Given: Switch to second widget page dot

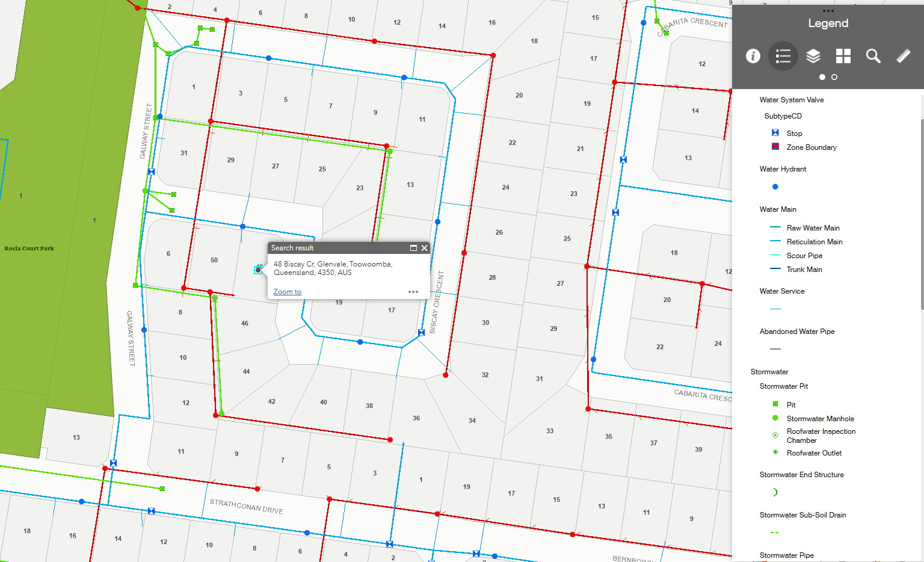Looking at the screenshot, I should point(834,77).
